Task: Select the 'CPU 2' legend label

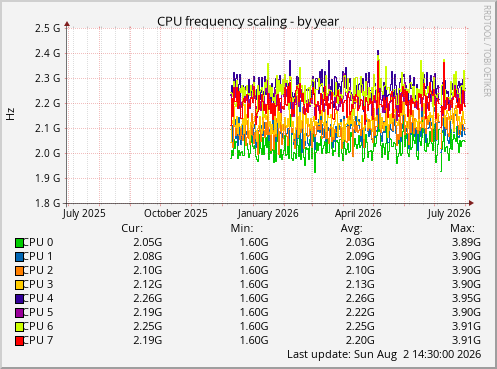Action: coord(38,270)
